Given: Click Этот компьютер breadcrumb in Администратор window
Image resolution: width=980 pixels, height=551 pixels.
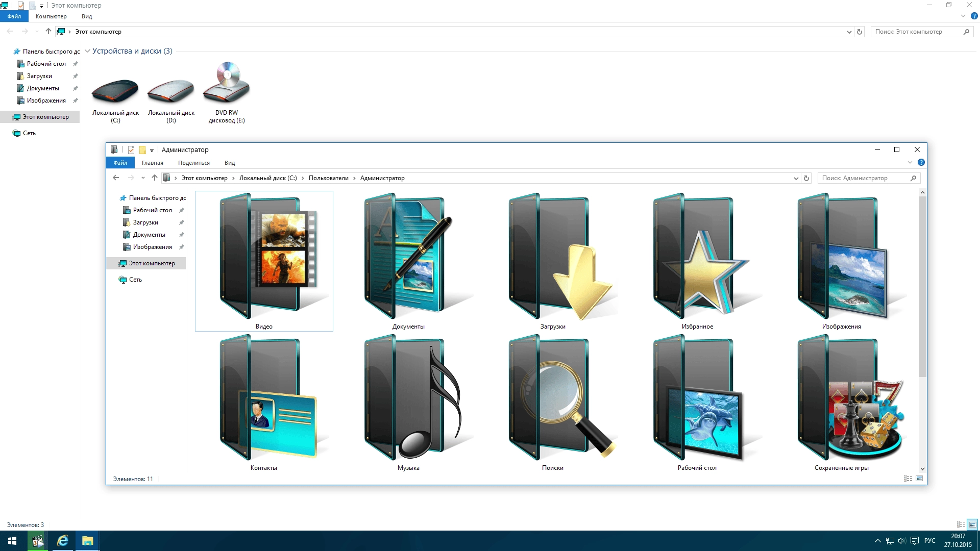Looking at the screenshot, I should point(204,178).
